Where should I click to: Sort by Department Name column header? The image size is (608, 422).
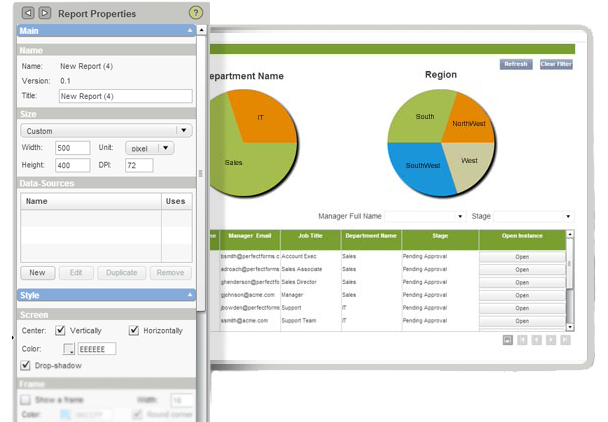coord(371,240)
